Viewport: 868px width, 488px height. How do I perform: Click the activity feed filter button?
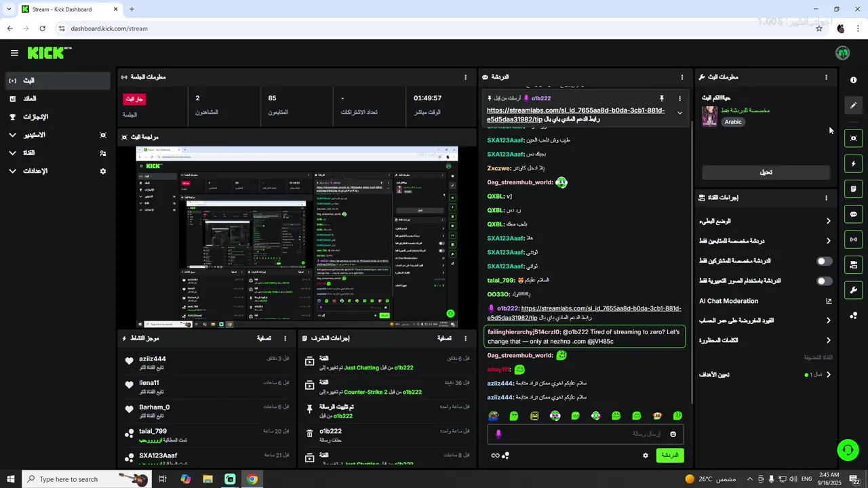[264, 338]
